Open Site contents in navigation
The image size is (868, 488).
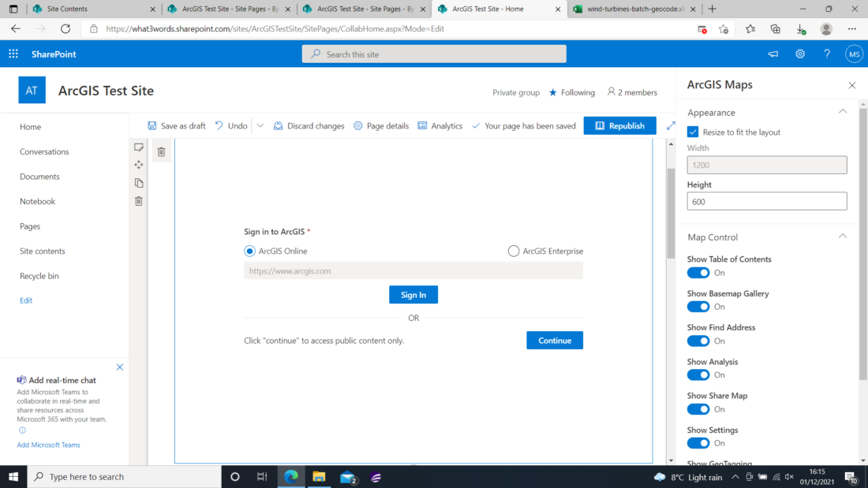(x=42, y=251)
